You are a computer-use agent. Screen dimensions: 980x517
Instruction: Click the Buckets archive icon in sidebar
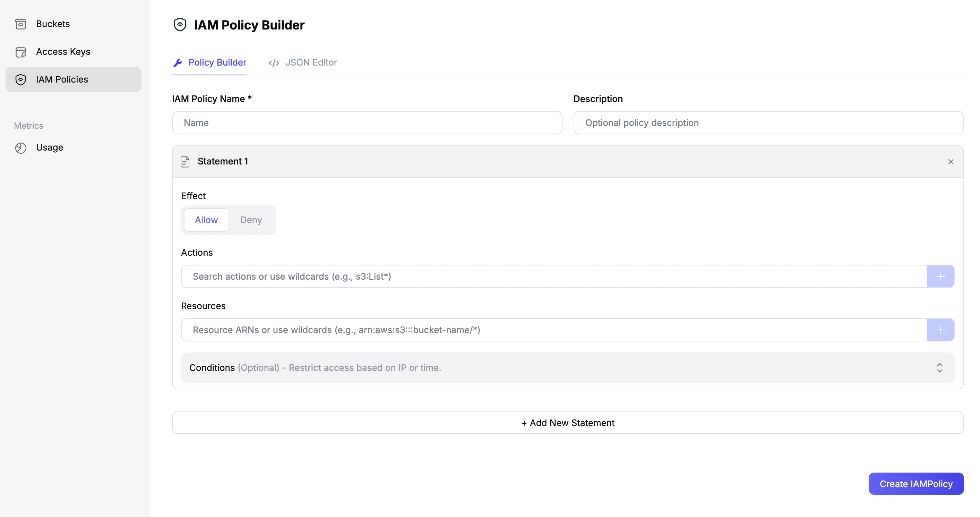coord(20,24)
